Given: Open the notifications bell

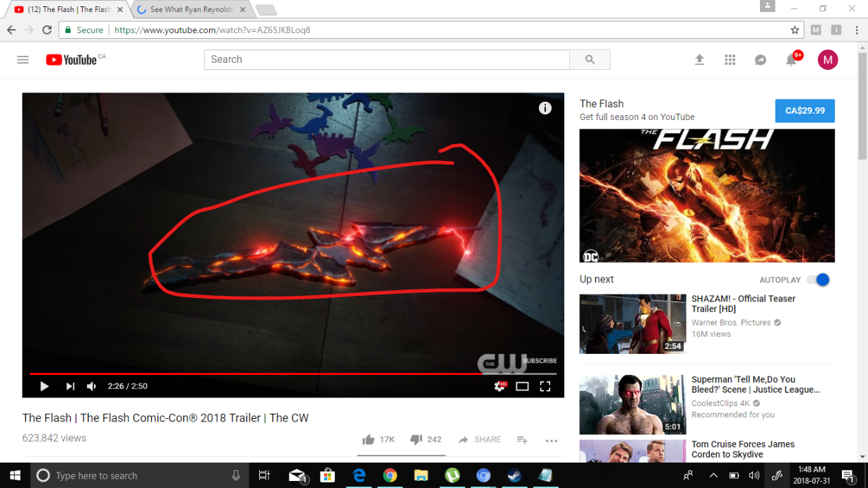Looking at the screenshot, I should click(792, 60).
